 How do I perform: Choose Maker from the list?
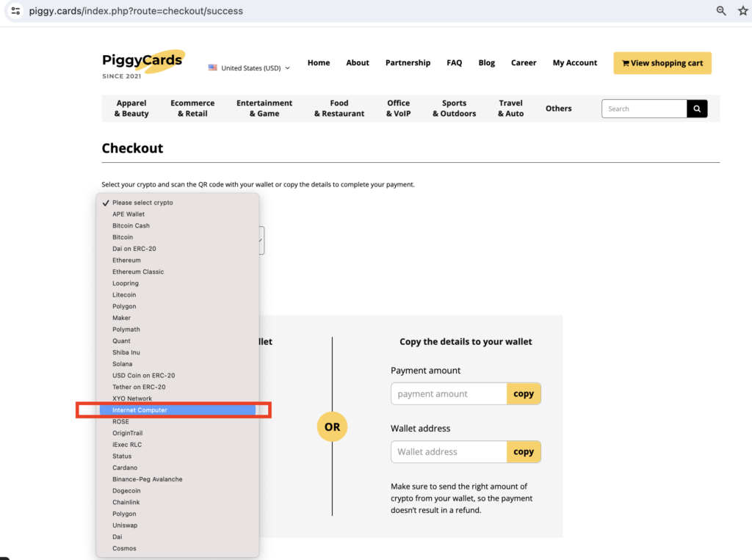tap(178, 318)
